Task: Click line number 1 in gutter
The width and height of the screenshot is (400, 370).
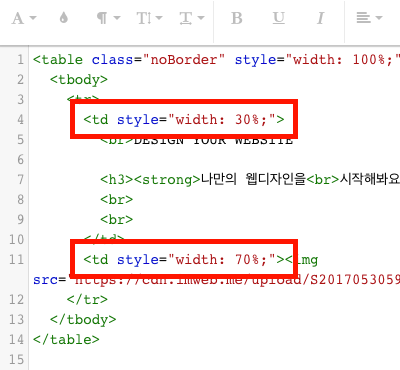Action: (x=20, y=60)
